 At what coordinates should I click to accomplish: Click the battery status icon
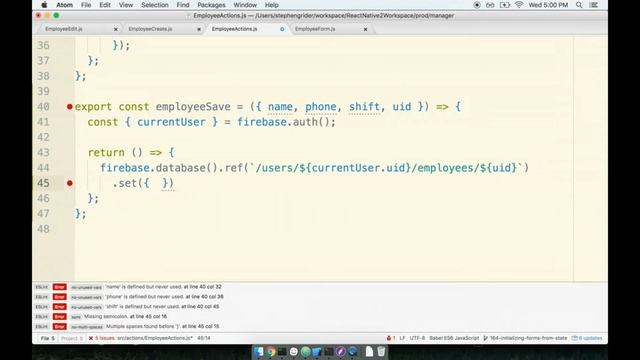pos(505,5)
